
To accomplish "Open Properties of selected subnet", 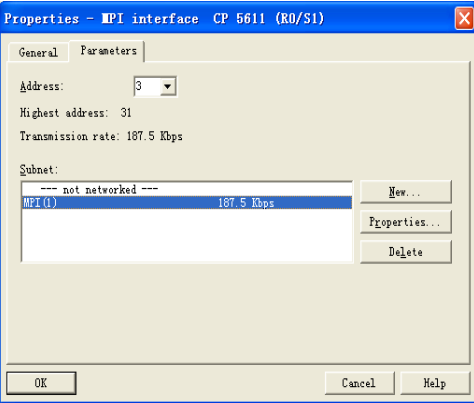I will [x=406, y=222].
